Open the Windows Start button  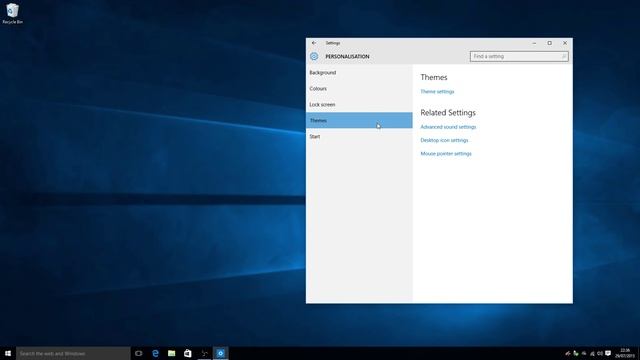[8, 353]
